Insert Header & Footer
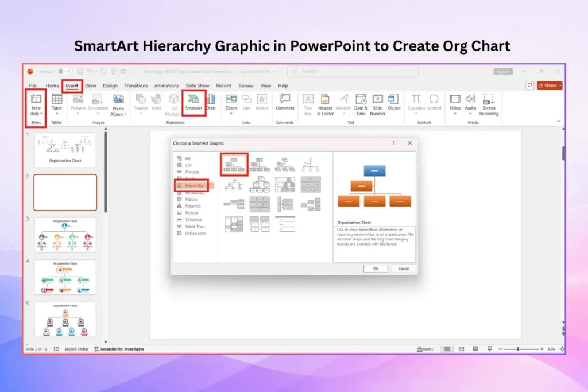Screen dimensions: 588x392 pyautogui.click(x=325, y=104)
